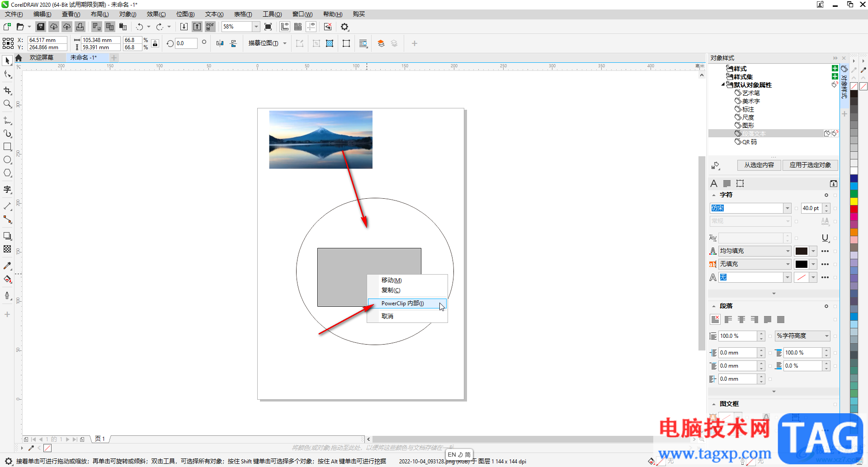
Task: Click the text fill color swatch beside 均匀填充
Action: (802, 251)
